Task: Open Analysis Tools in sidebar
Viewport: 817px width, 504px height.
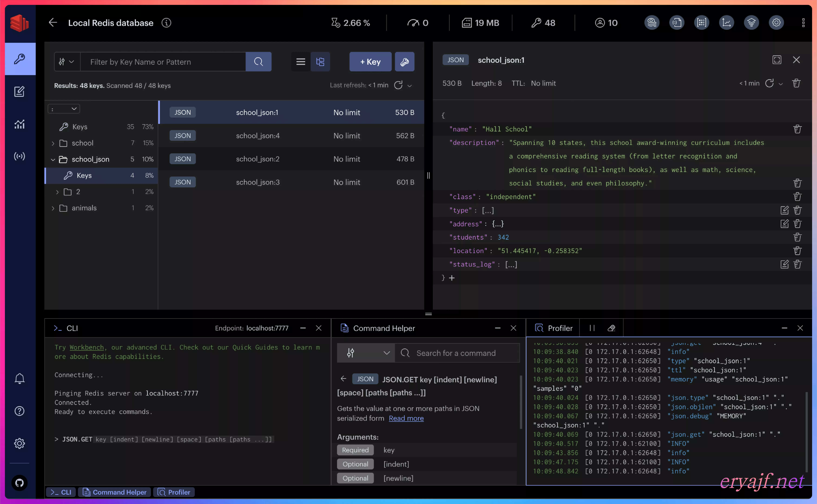Action: pyautogui.click(x=19, y=124)
